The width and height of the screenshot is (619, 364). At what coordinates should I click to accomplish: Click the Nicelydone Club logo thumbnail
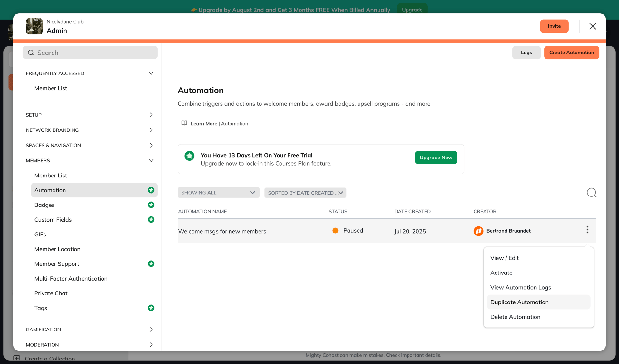(x=34, y=26)
